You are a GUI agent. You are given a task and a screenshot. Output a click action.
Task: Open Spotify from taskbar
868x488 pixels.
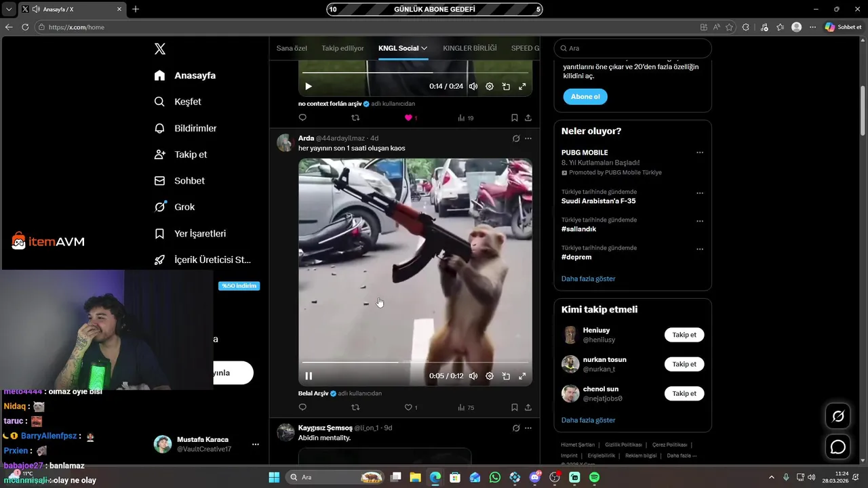pos(594,477)
